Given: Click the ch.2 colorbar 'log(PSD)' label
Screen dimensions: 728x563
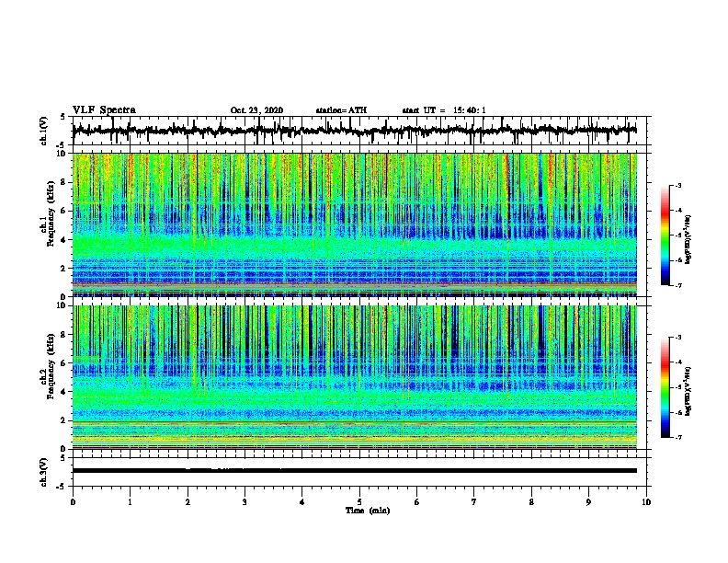Looking at the screenshot, I should (688, 391).
